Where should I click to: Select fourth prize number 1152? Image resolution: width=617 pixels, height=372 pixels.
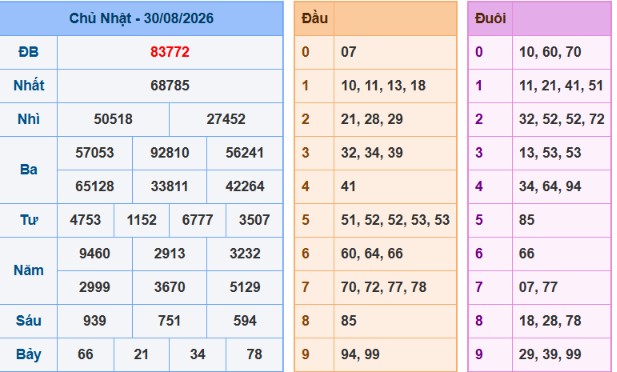tap(142, 220)
